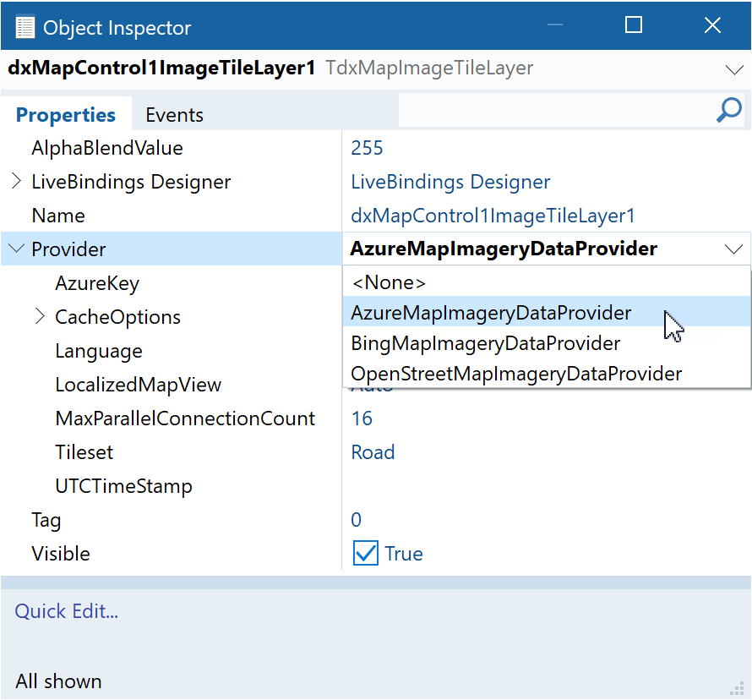Image resolution: width=752 pixels, height=700 pixels.
Task: Click the value 16 of MaxParallelConnectionCount
Action: point(362,418)
